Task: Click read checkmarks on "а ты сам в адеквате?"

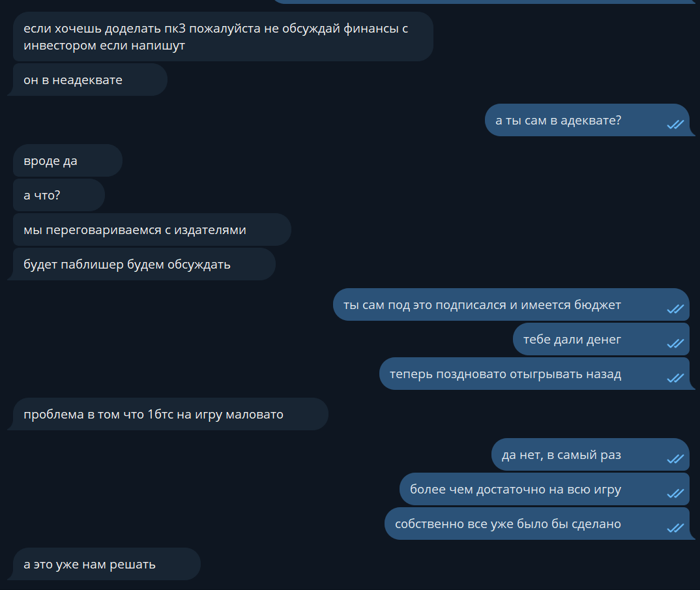Action: tap(675, 125)
